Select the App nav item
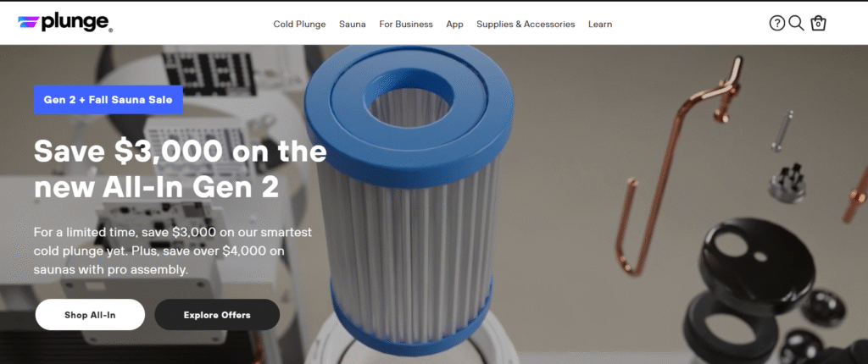The image size is (868, 364). point(454,25)
